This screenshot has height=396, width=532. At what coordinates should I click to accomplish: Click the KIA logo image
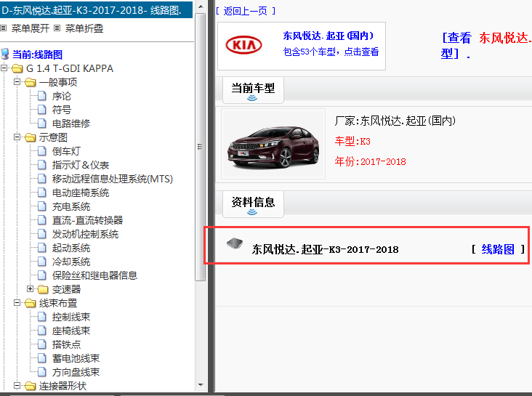pos(243,45)
